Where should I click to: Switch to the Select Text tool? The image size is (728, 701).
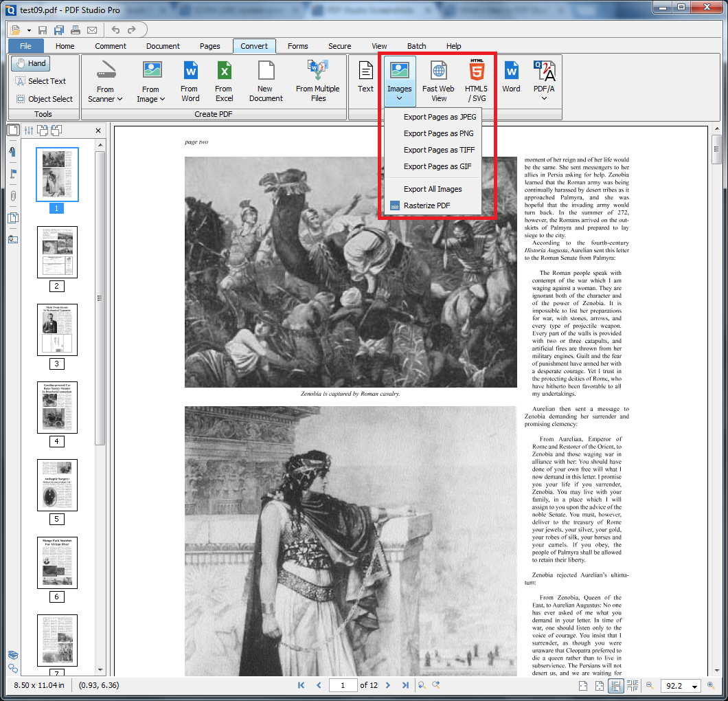tap(41, 81)
